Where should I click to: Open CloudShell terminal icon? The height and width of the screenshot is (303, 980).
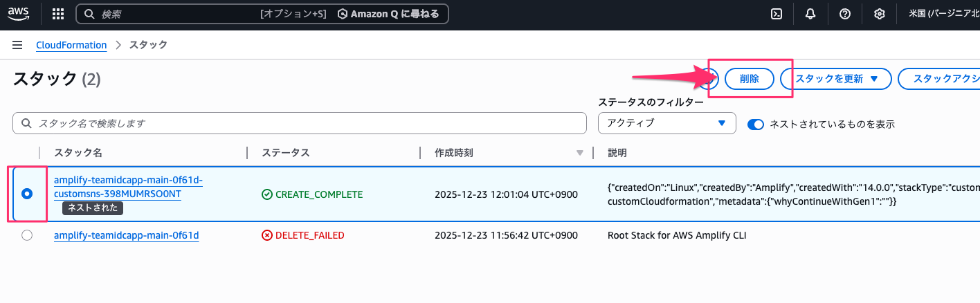click(777, 14)
